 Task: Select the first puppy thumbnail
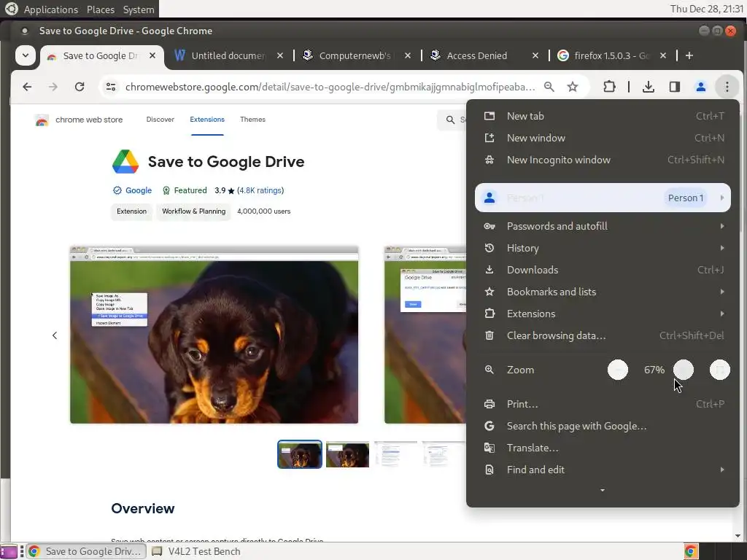click(300, 454)
